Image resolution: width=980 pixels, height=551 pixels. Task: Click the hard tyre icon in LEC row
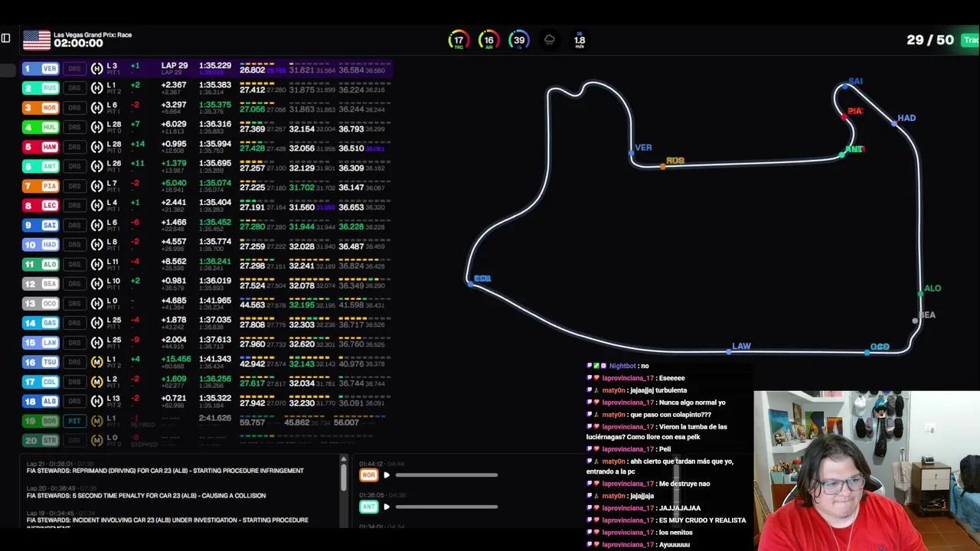pos(96,206)
